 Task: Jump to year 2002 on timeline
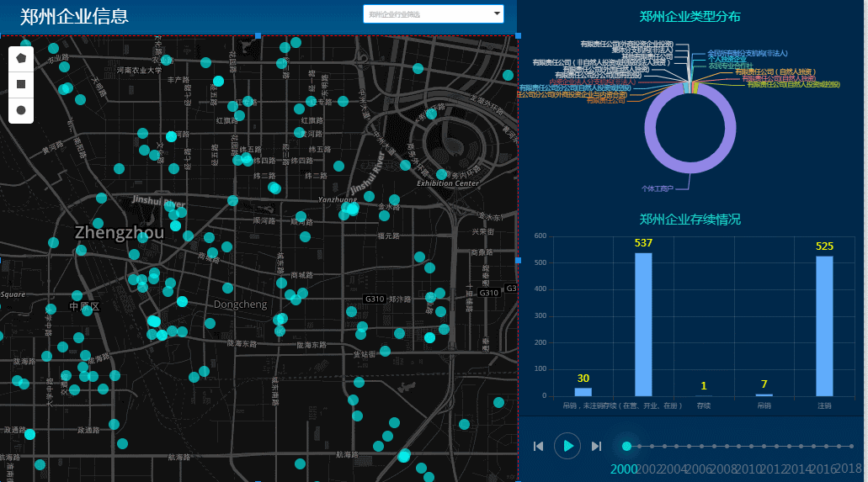coord(652,446)
